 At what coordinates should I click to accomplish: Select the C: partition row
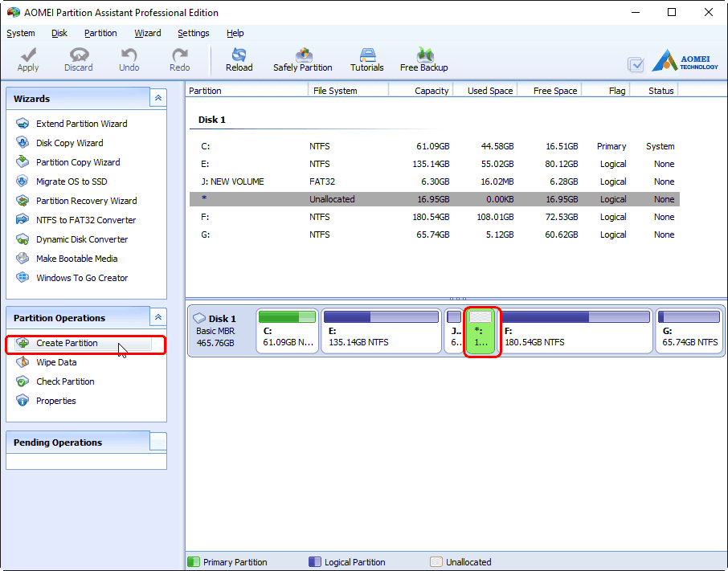(x=435, y=146)
